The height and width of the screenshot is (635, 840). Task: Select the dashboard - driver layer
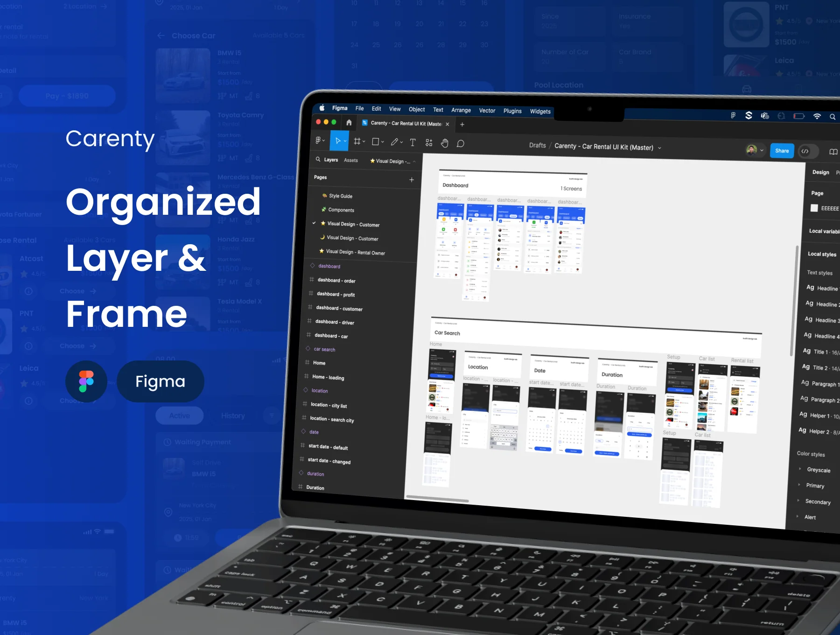click(335, 322)
